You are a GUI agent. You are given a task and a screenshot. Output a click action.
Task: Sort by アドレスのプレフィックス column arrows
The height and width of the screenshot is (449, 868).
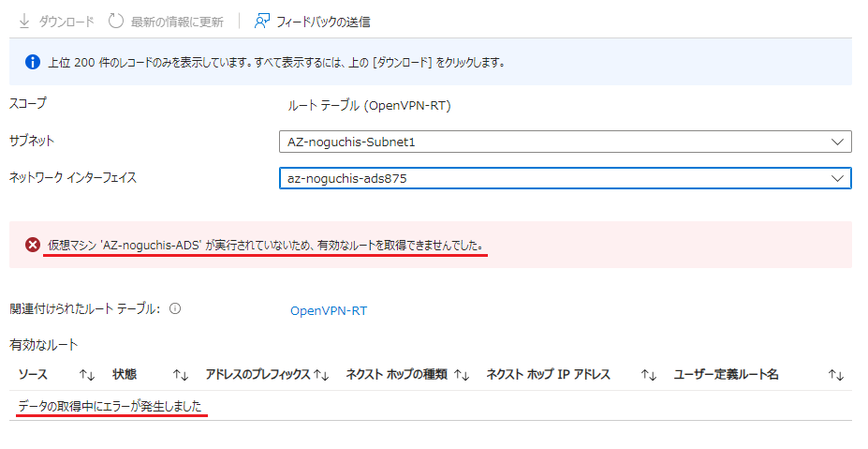tap(321, 375)
